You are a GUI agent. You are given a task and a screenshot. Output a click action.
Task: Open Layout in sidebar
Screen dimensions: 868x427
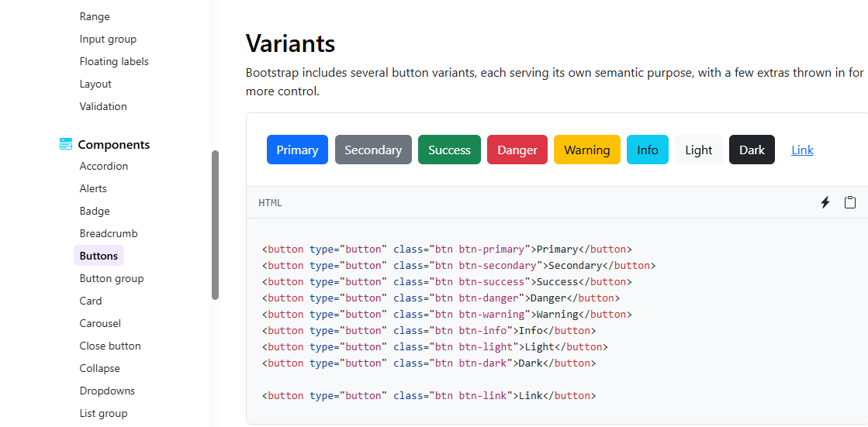coord(95,84)
